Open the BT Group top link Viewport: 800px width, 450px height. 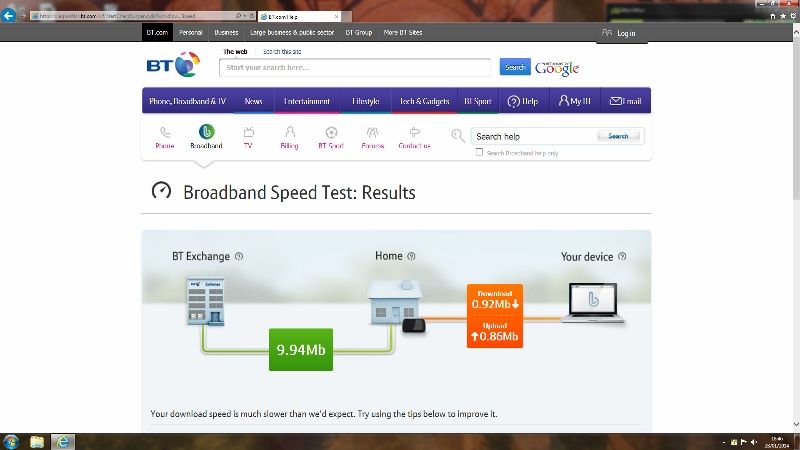click(359, 32)
